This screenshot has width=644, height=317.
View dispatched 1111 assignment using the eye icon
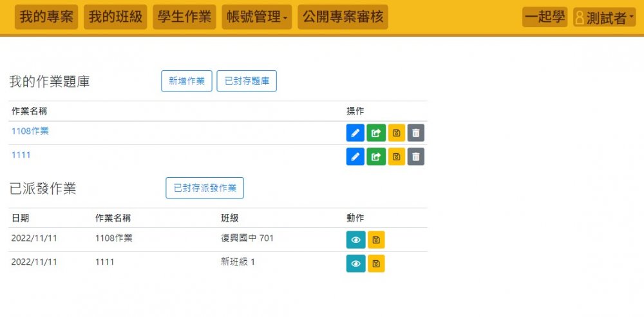(355, 264)
